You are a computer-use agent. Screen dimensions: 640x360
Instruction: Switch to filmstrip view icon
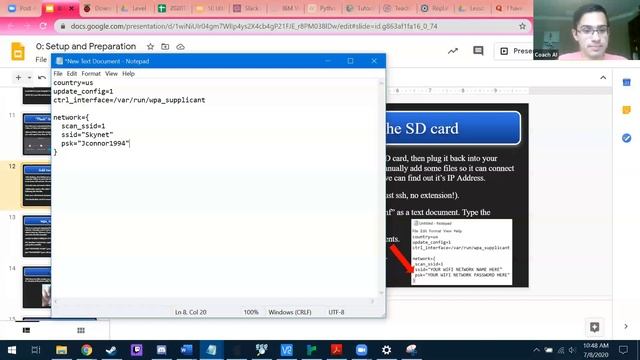(x=27, y=330)
